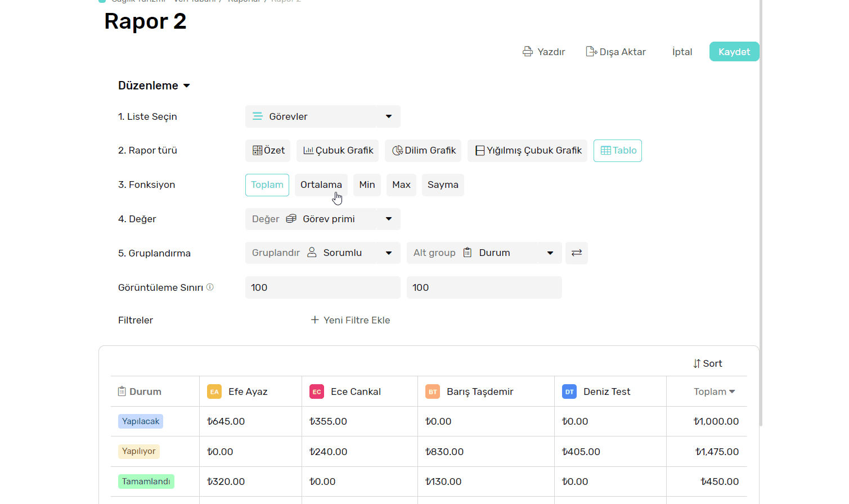The height and width of the screenshot is (504, 849).
Task: Click the Görev primi money icon
Action: pos(291,219)
